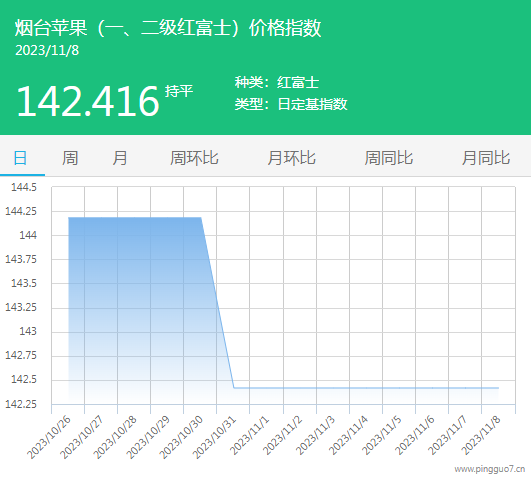
Task: Click the 类型: 日定基指数 label
Action: pyautogui.click(x=291, y=104)
